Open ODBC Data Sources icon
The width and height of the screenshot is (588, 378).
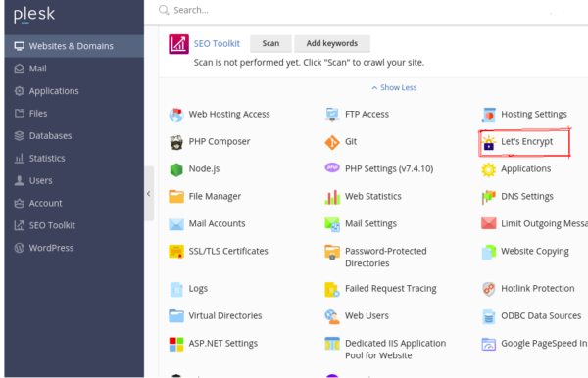488,316
